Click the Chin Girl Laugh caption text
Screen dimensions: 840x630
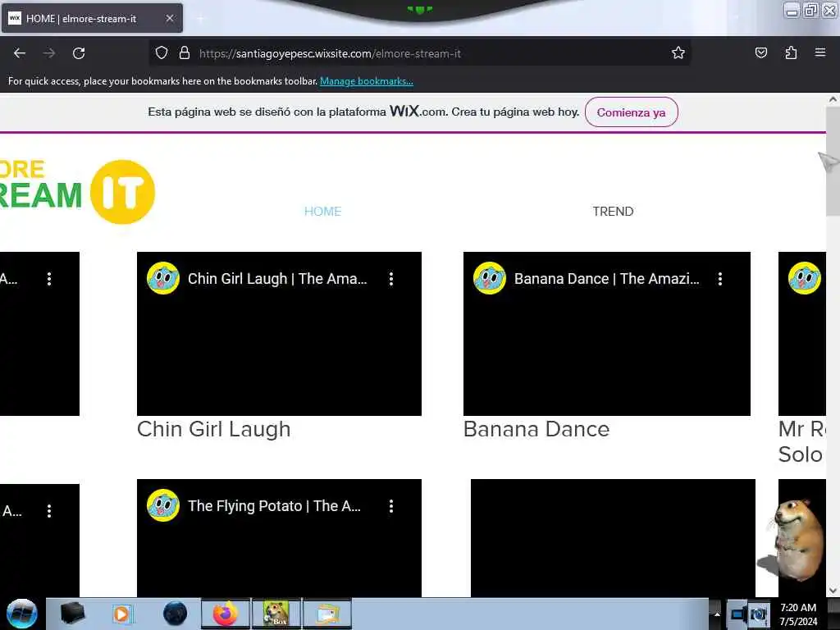pyautogui.click(x=214, y=430)
